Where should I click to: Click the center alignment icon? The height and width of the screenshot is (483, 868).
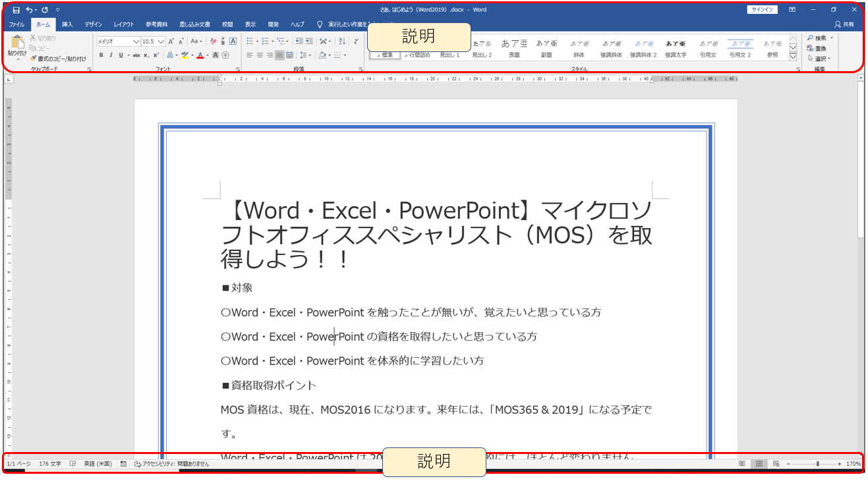click(x=260, y=55)
